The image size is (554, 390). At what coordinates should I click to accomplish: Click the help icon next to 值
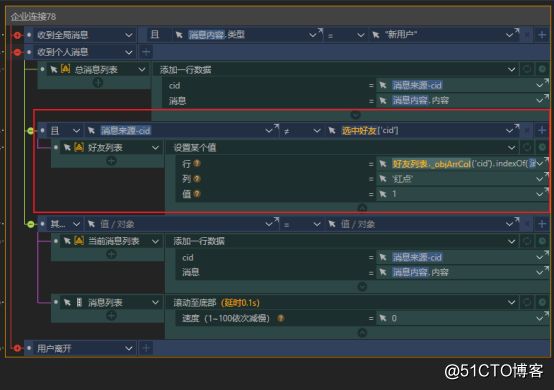pos(197,194)
